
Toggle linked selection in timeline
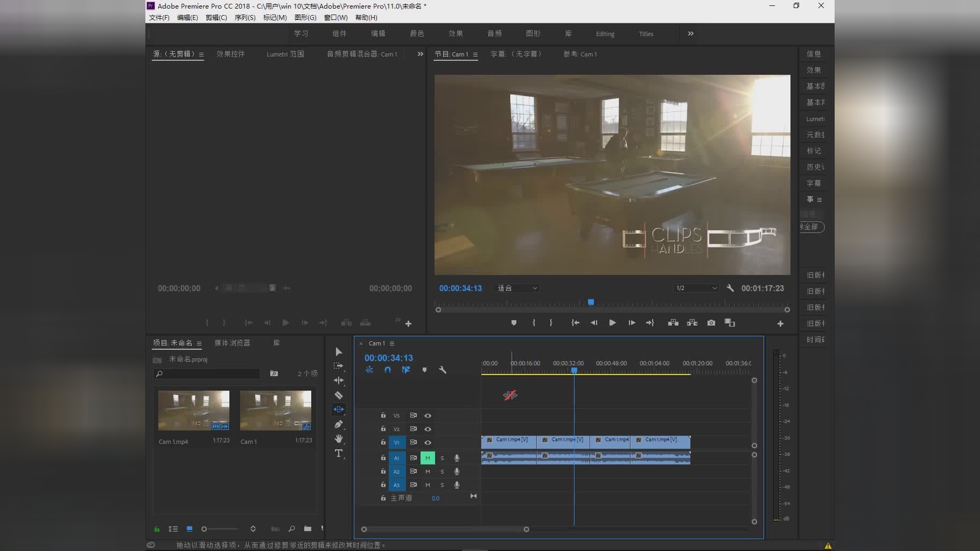[x=406, y=370]
